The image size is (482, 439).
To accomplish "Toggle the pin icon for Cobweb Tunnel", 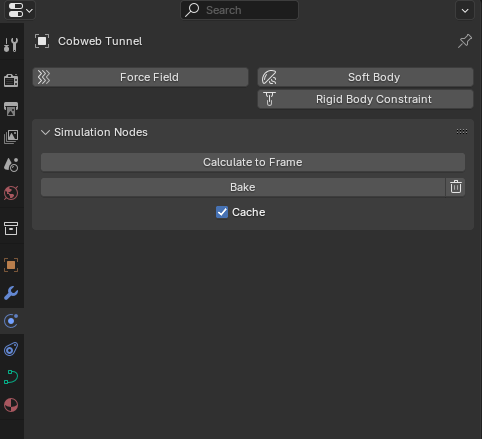I will pos(465,41).
